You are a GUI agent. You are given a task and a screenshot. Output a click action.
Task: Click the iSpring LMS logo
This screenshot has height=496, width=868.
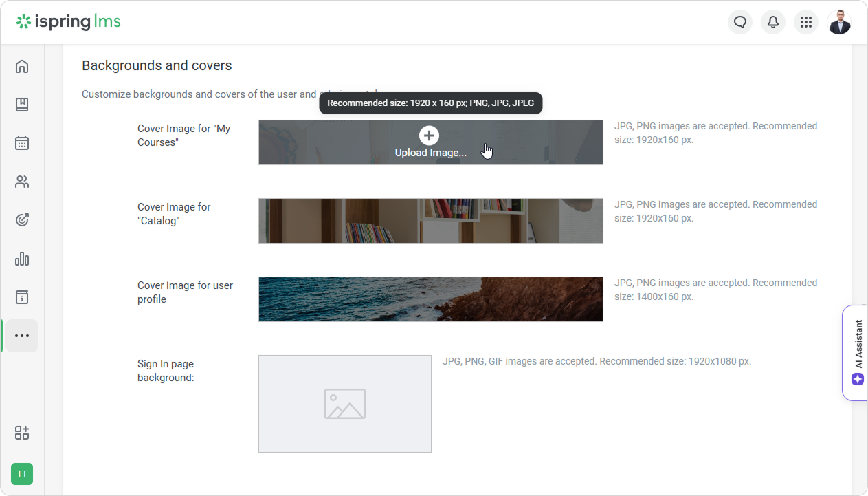tap(69, 22)
